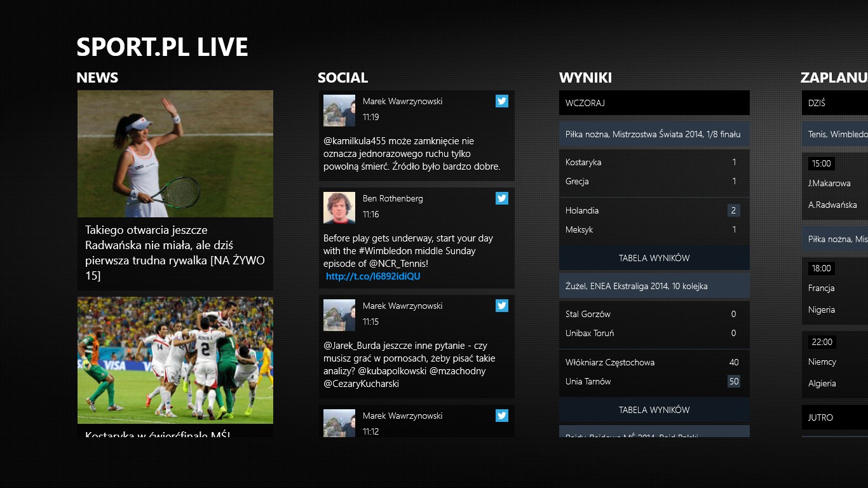Click Twitter icon on the 11:12 tweet
This screenshot has width=868, height=488.
coord(502,416)
